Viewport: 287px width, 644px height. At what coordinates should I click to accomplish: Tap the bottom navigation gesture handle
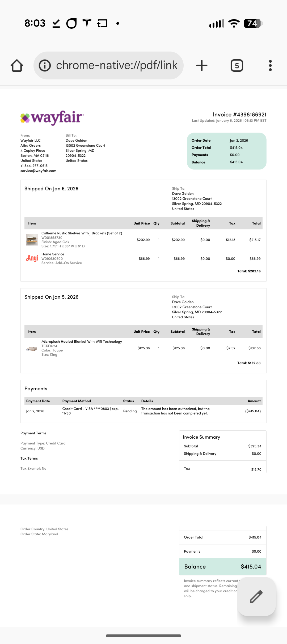[x=143, y=636]
